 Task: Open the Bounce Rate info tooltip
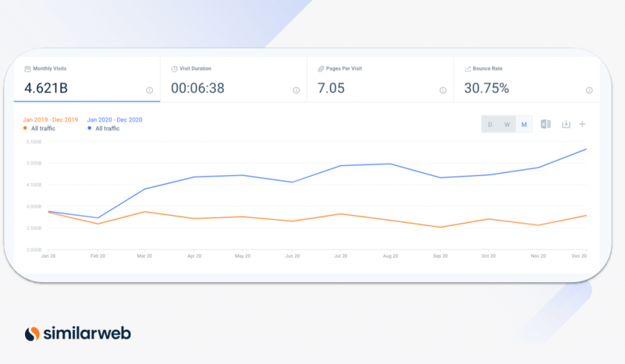coord(589,90)
